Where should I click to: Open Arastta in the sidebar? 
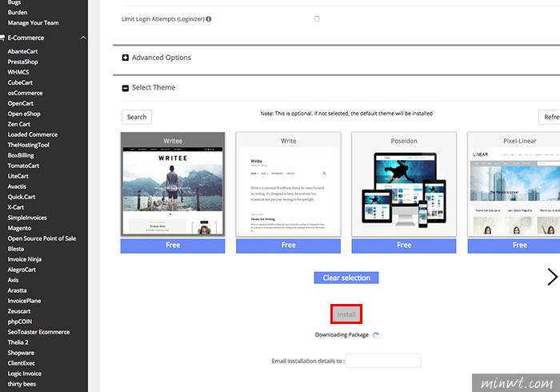(17, 290)
